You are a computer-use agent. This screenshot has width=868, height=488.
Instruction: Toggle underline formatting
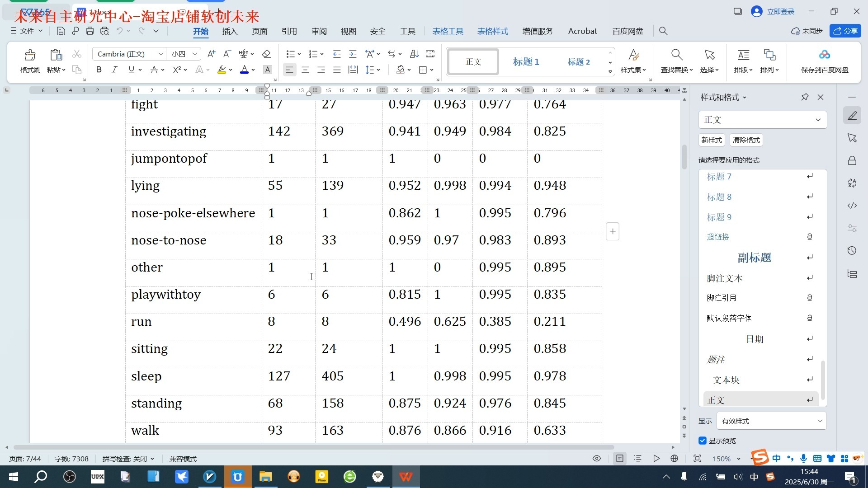click(x=131, y=70)
